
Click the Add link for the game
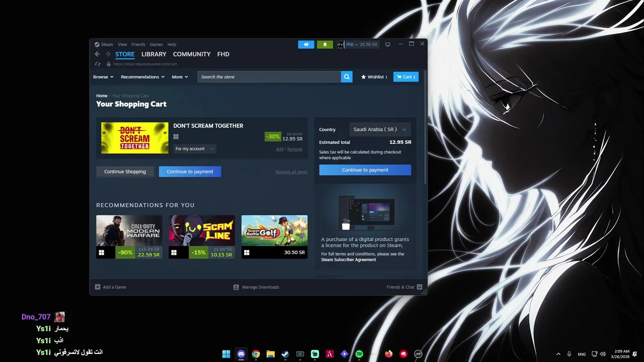[x=280, y=149]
